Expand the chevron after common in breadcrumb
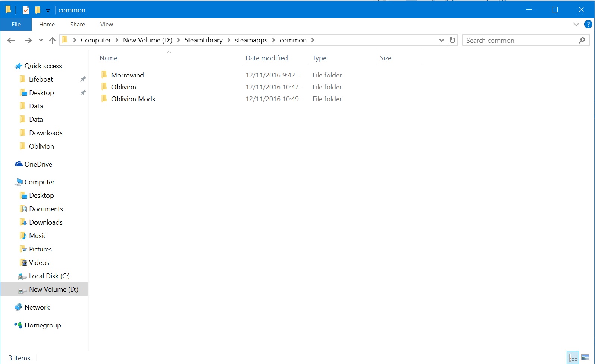595x364 pixels. pos(313,40)
